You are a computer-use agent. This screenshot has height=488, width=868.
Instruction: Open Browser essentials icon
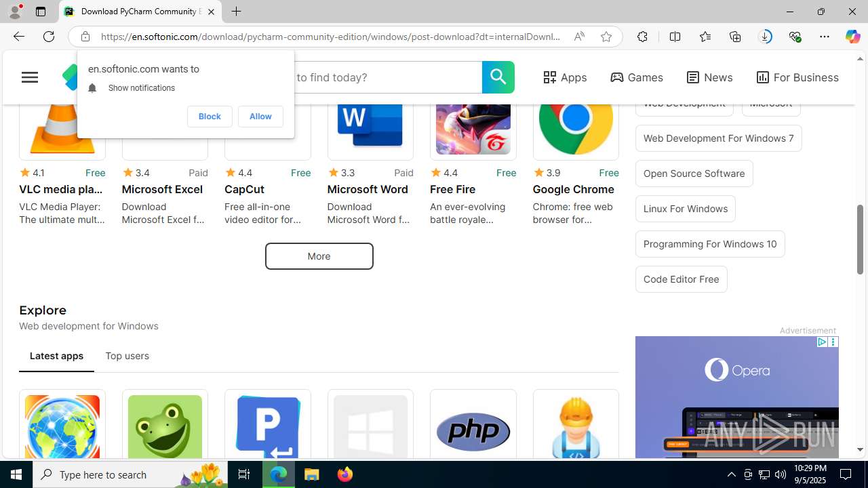pyautogui.click(x=795, y=37)
